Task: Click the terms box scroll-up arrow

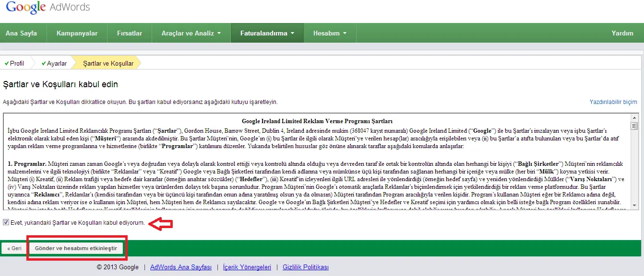Action: pyautogui.click(x=634, y=118)
